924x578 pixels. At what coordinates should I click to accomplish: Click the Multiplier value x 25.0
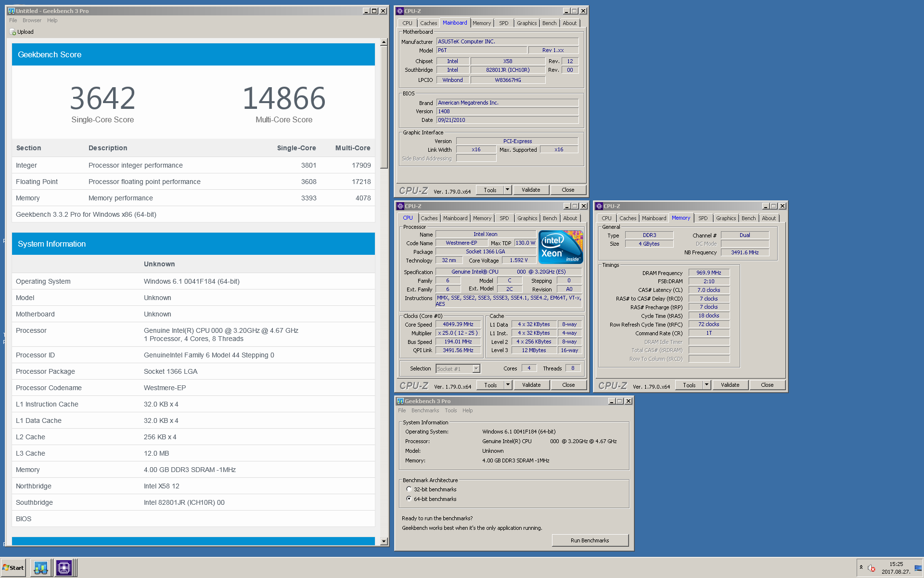[458, 333]
